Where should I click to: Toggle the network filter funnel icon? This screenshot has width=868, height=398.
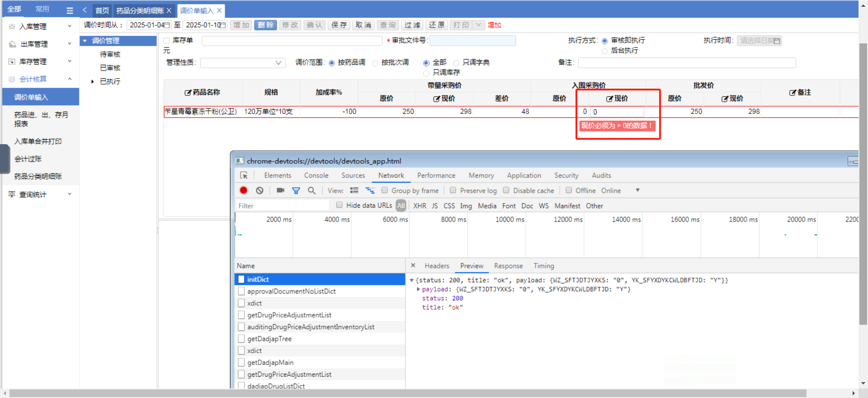tap(296, 190)
